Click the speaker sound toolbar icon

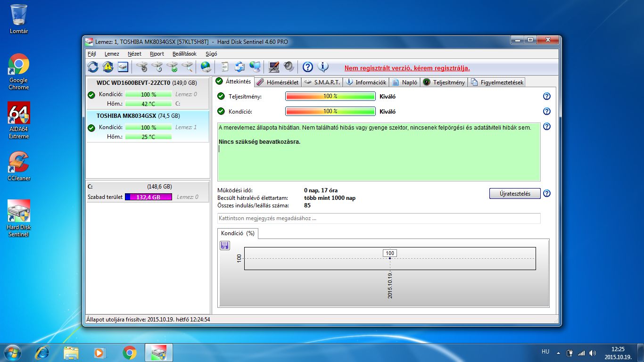pyautogui.click(x=289, y=67)
